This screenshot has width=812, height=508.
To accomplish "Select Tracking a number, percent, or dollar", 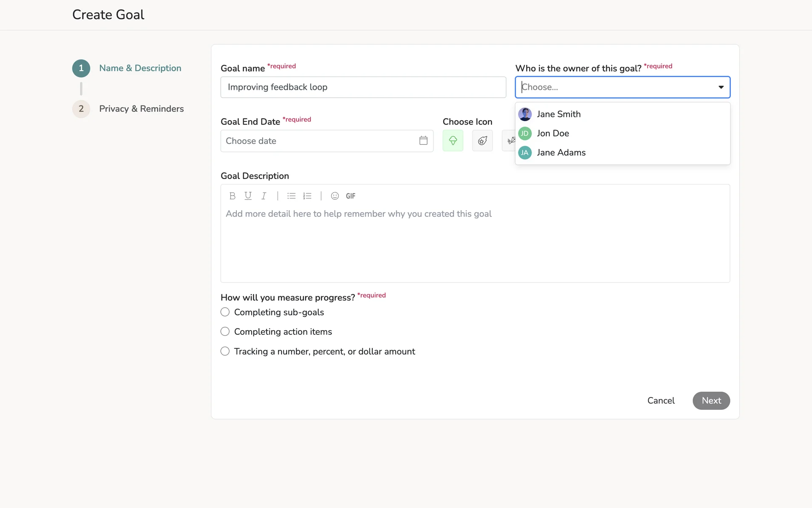I will coord(225,351).
